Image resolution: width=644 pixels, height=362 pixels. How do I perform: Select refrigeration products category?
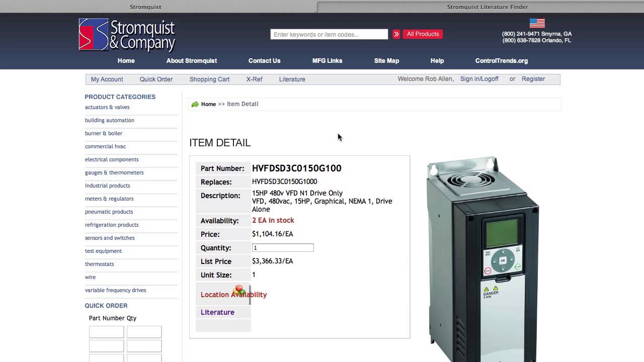[x=112, y=225]
